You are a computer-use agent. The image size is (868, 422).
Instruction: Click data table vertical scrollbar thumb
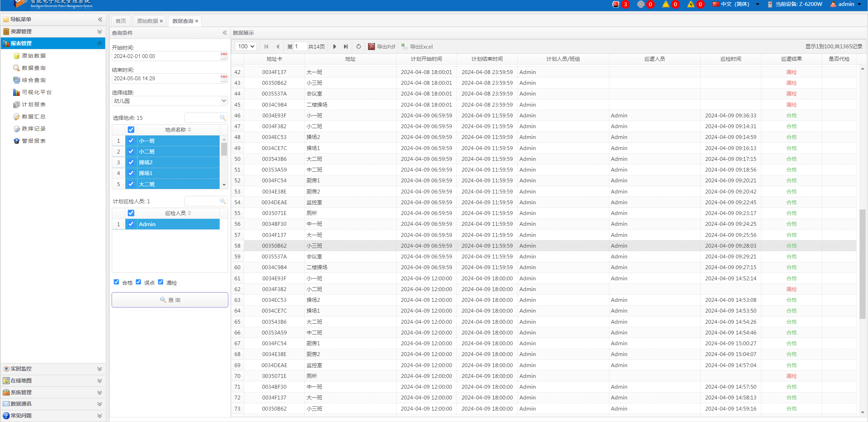click(x=862, y=264)
